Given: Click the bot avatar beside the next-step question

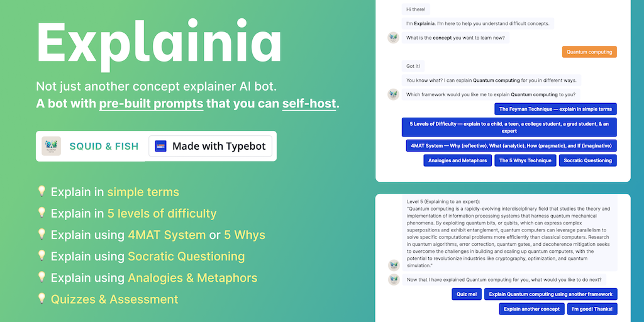Looking at the screenshot, I should pyautogui.click(x=394, y=280).
